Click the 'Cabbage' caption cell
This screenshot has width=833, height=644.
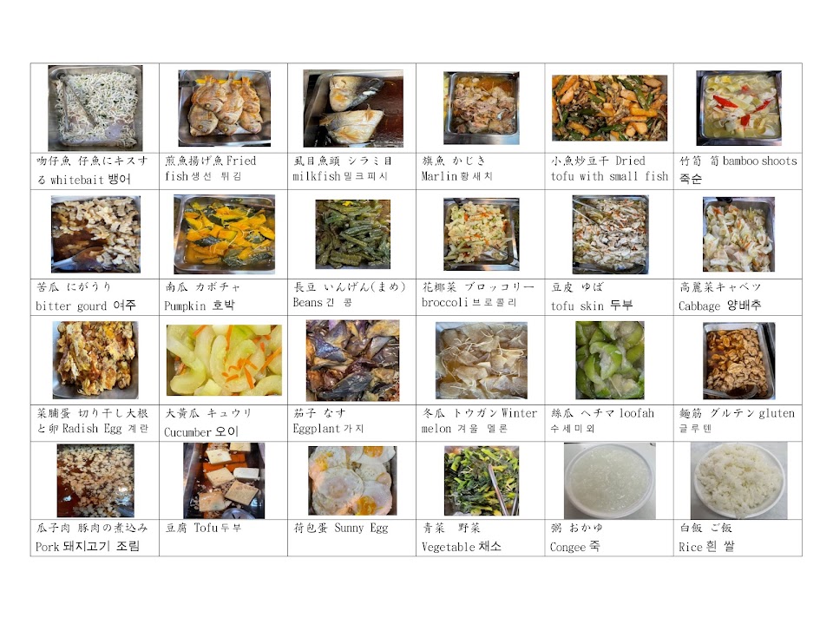[x=738, y=298]
